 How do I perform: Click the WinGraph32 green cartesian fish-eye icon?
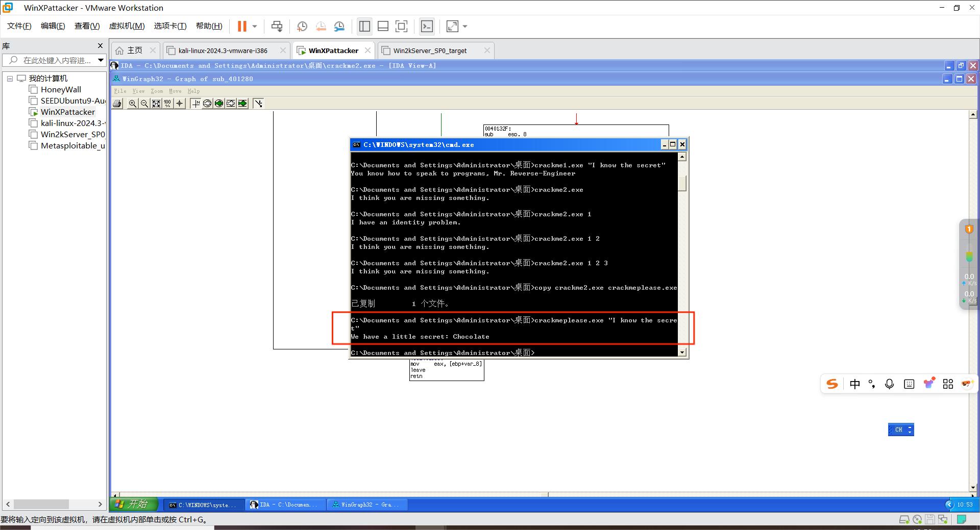pos(242,104)
